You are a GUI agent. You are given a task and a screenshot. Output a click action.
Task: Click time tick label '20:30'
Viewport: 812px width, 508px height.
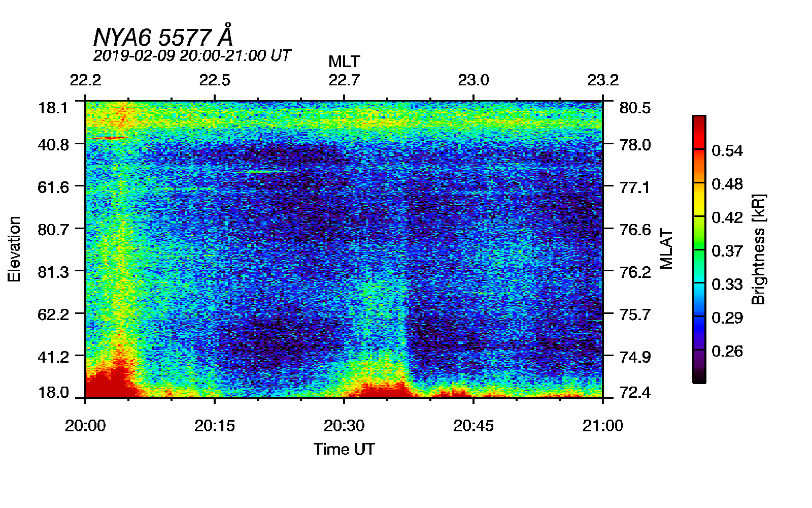tap(344, 426)
